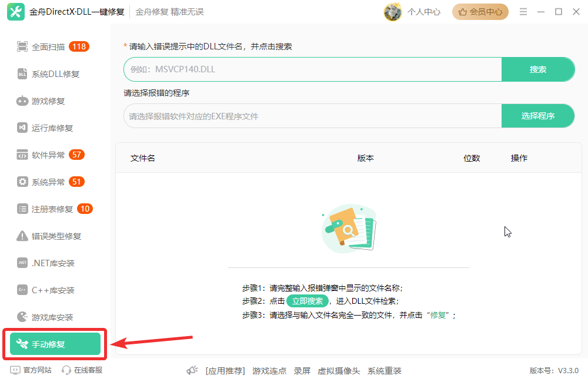Image resolution: width=588 pixels, height=382 pixels.
Task: Click the game library install icon
Action: click(x=22, y=317)
